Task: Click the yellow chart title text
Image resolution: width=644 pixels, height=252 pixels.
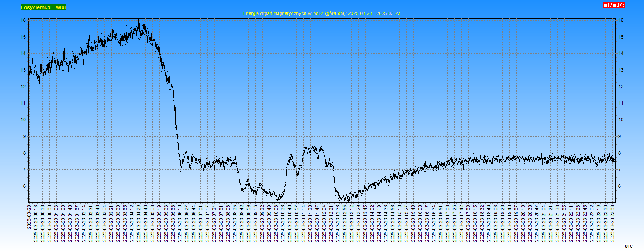Action: [x=321, y=13]
